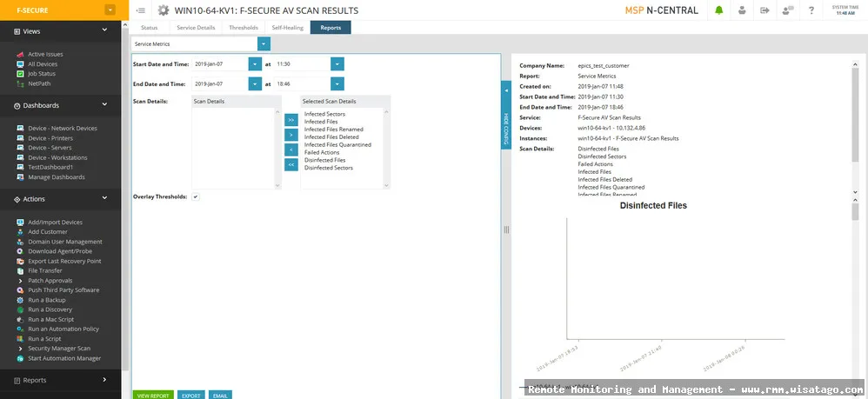Select Run an Automation Policy

tap(63, 329)
